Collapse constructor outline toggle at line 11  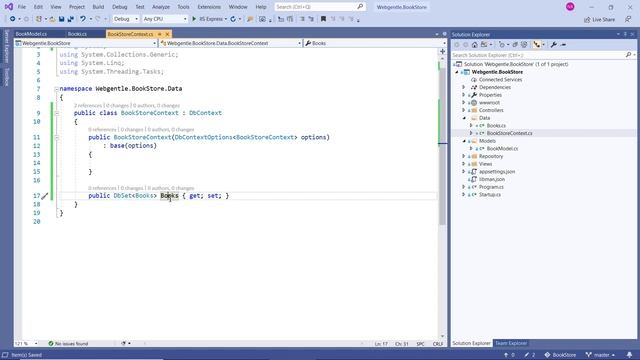click(57, 138)
